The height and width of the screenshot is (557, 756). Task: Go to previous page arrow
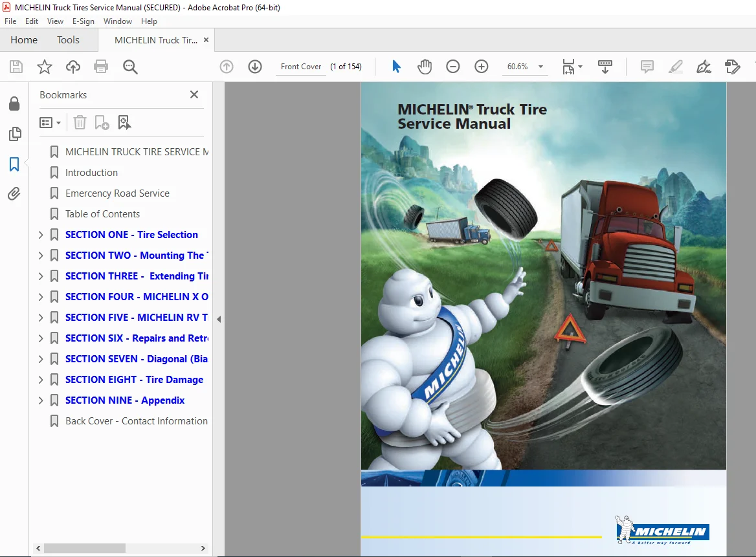227,67
